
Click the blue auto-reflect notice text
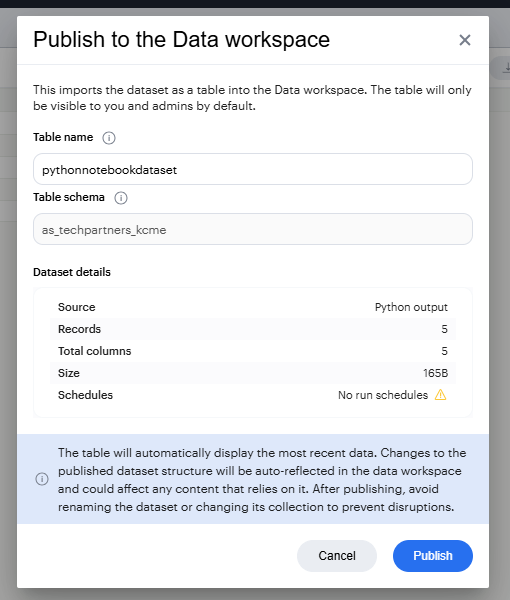(262, 479)
